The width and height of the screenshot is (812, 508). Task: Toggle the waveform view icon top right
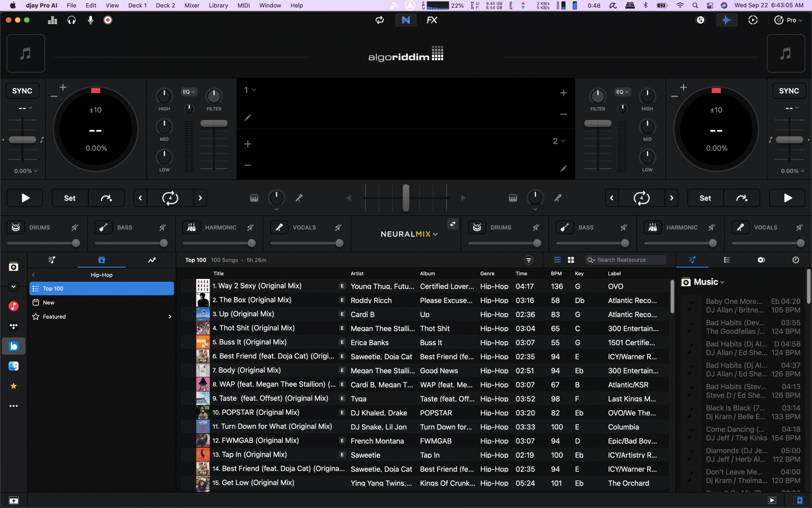(x=726, y=20)
